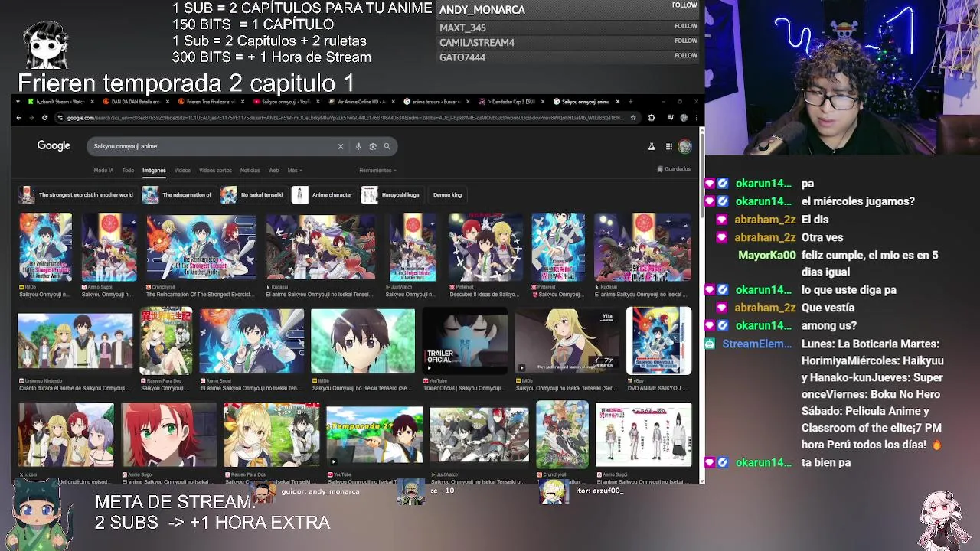Open the YouTube '¿Temporada 2?' thumbnail

pyautogui.click(x=374, y=435)
